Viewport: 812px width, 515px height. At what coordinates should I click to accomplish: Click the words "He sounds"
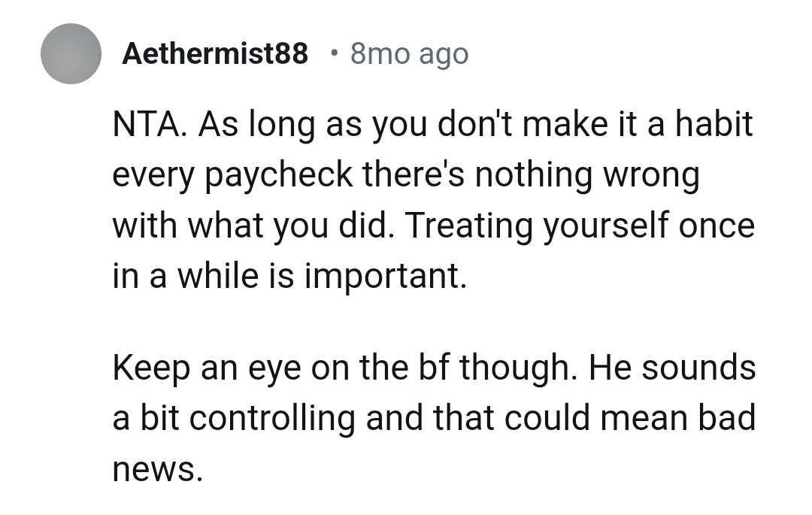click(x=672, y=368)
